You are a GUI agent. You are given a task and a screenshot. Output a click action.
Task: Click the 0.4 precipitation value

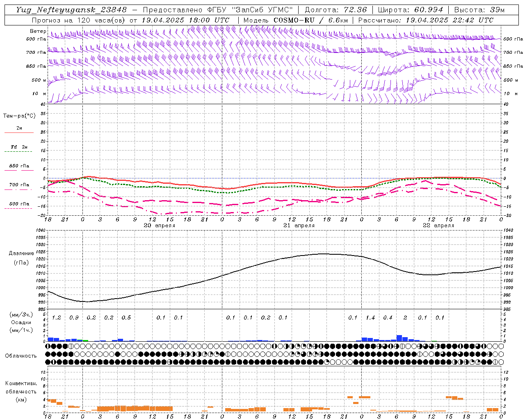tap(388, 318)
